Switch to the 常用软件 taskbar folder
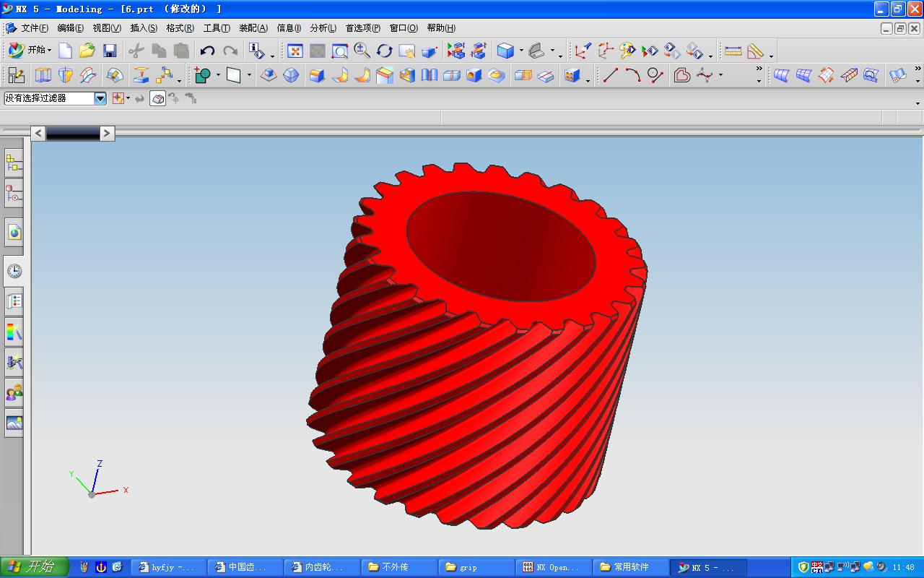924x578 pixels. tap(631, 567)
